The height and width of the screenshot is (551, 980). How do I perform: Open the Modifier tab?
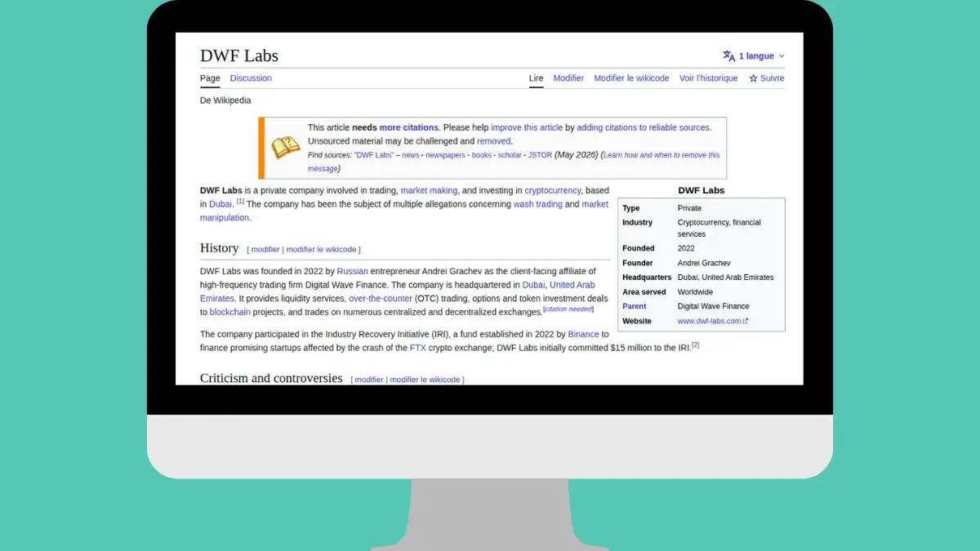pos(568,78)
